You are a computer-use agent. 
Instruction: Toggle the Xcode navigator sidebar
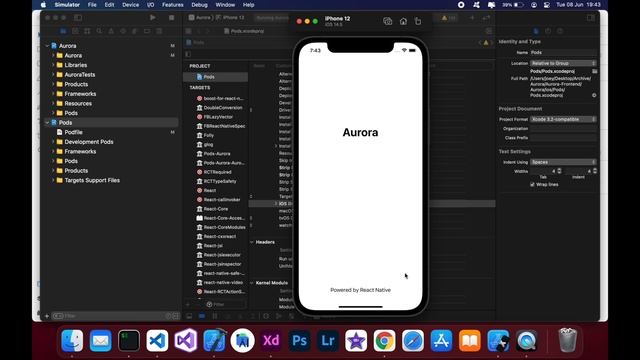[78, 18]
